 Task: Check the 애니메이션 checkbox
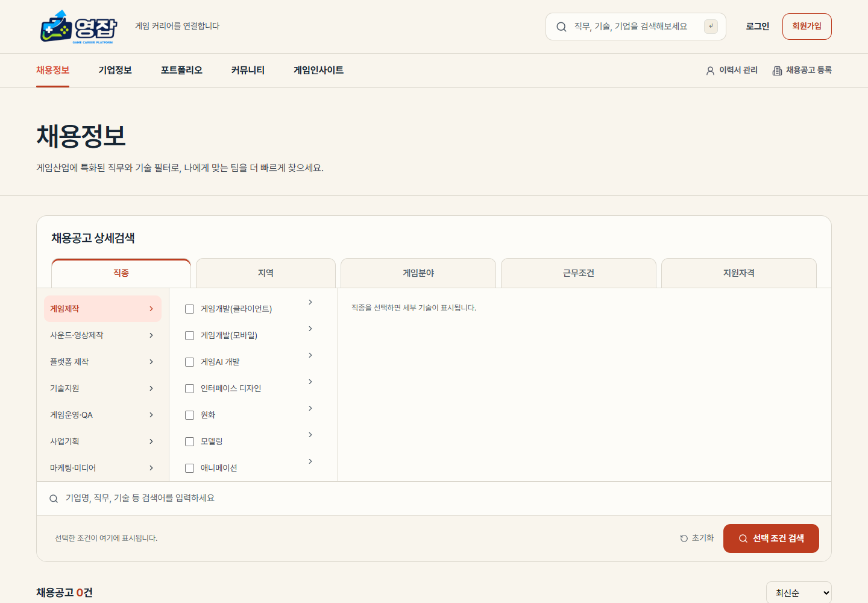189,468
